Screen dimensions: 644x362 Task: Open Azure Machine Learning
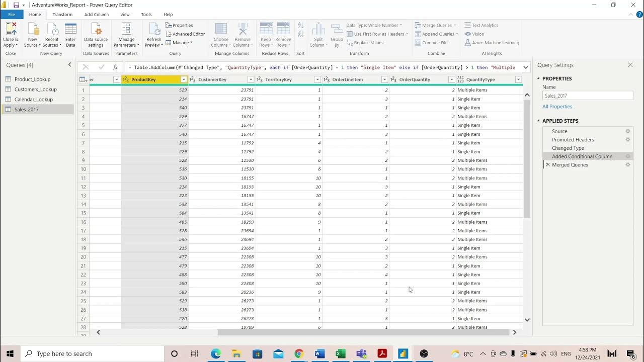click(x=492, y=43)
